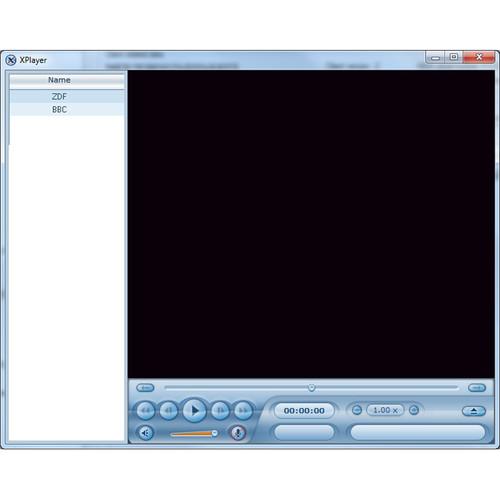Viewport: 500px width, 500px height.
Task: Close the XPlayer window
Action: [x=479, y=57]
